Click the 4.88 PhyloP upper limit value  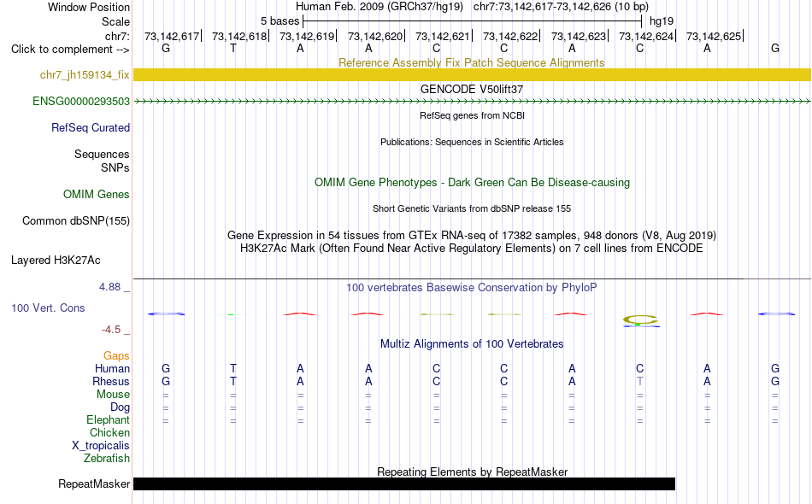pyautogui.click(x=109, y=287)
